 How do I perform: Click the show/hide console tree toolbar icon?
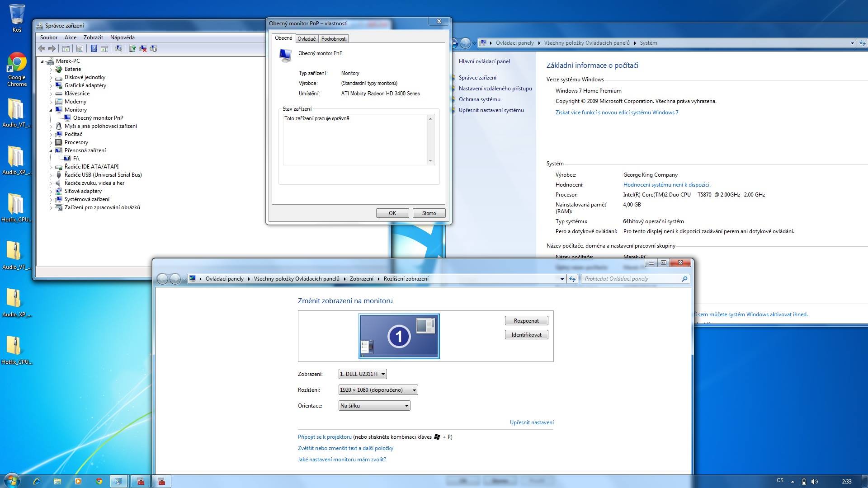point(66,49)
